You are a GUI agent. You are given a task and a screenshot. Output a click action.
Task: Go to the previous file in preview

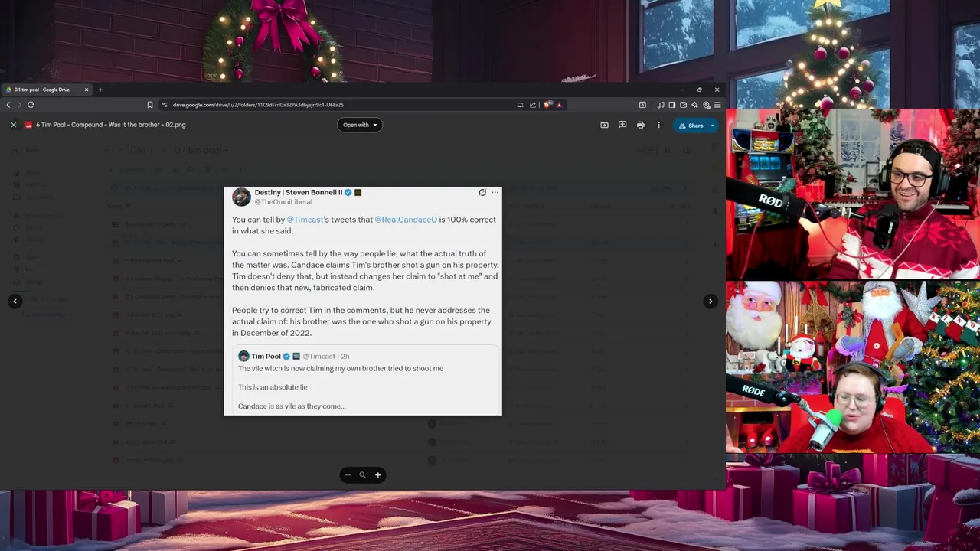pyautogui.click(x=15, y=301)
